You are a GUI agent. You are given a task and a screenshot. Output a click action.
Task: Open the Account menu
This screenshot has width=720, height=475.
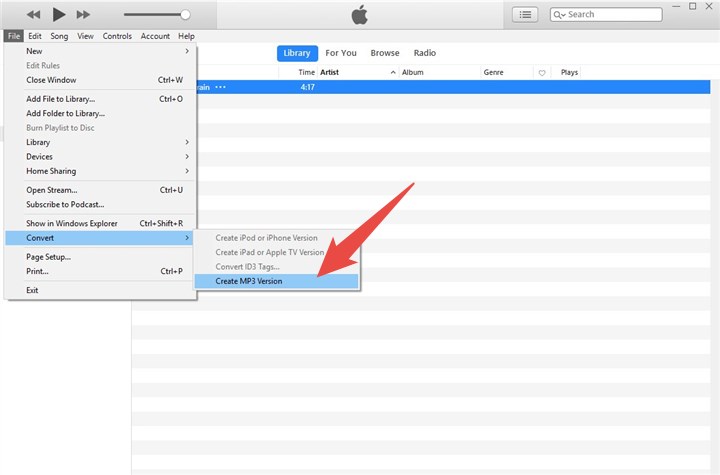click(155, 36)
